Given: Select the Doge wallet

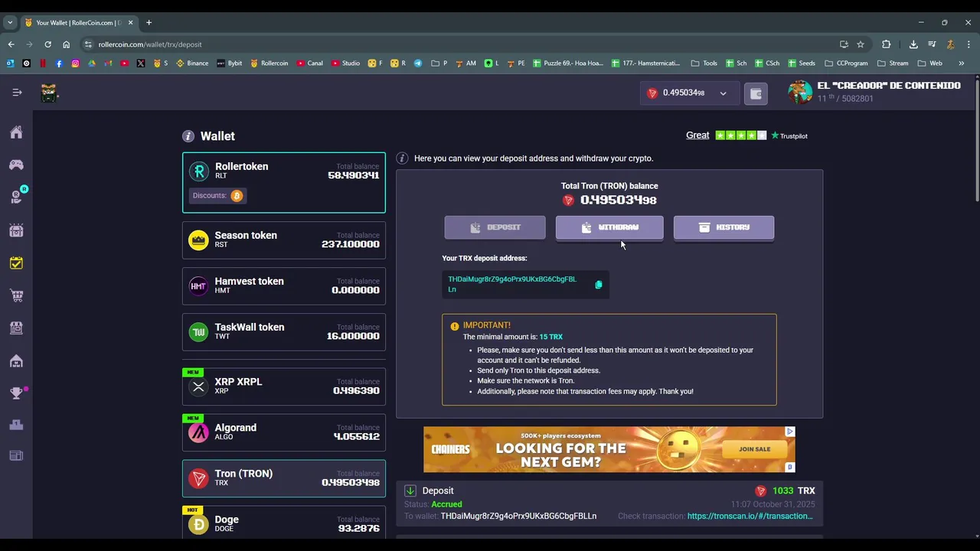Looking at the screenshot, I should [x=284, y=523].
